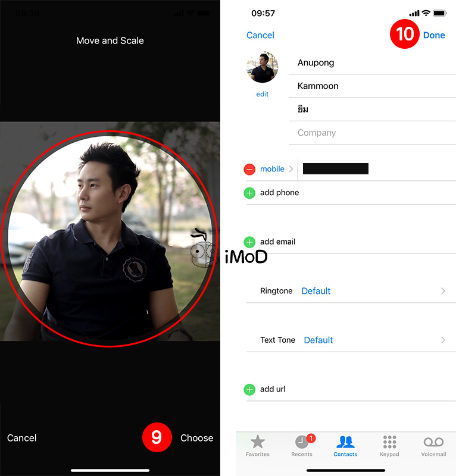Expand the mobile label chevron
This screenshot has width=456, height=476.
(291, 169)
